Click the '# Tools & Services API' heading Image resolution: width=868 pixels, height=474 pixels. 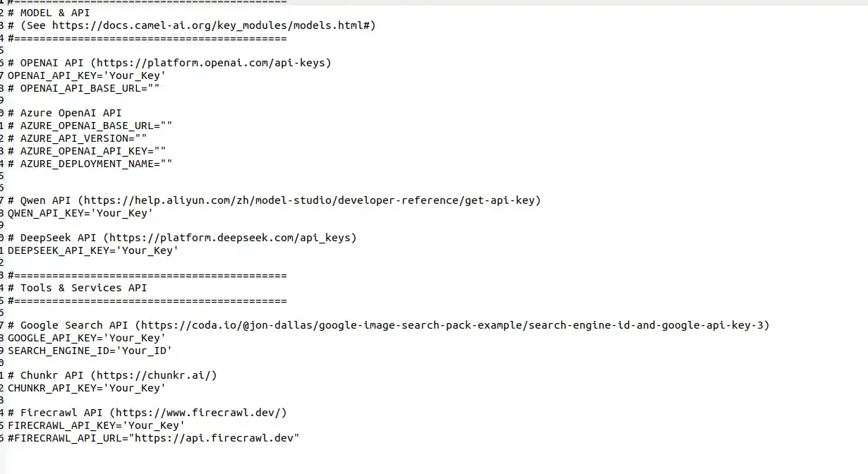pyautogui.click(x=78, y=288)
